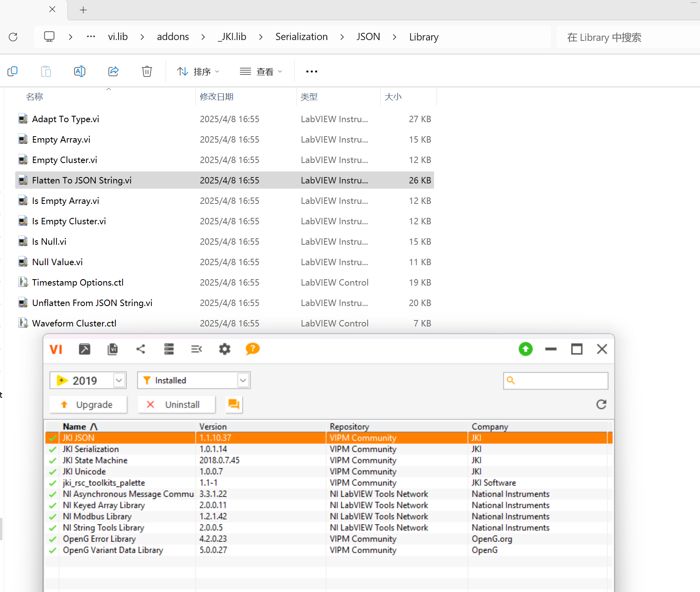Select the JKI State Machine package row
The height and width of the screenshot is (592, 700).
(x=329, y=460)
